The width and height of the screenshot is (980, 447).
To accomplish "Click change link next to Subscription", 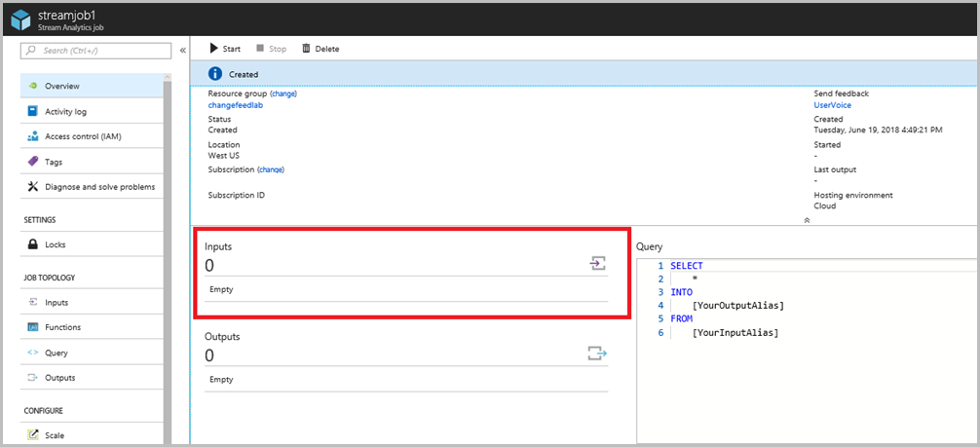I will pos(271,169).
